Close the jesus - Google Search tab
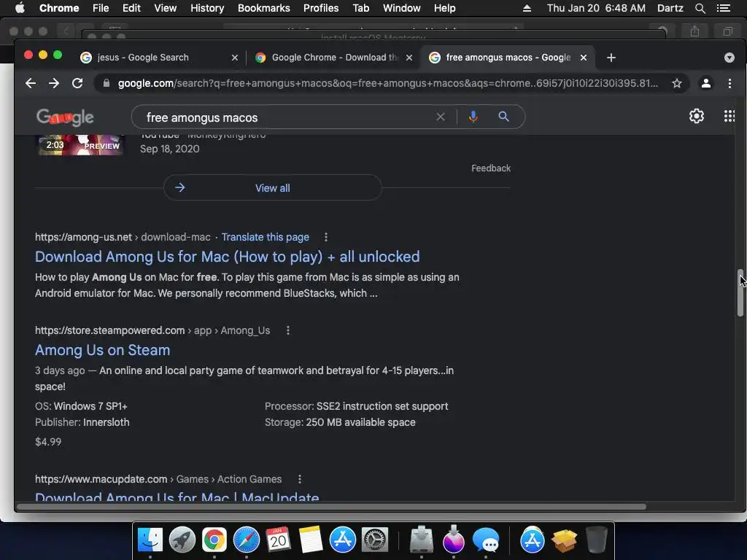The height and width of the screenshot is (560, 747). pos(235,58)
